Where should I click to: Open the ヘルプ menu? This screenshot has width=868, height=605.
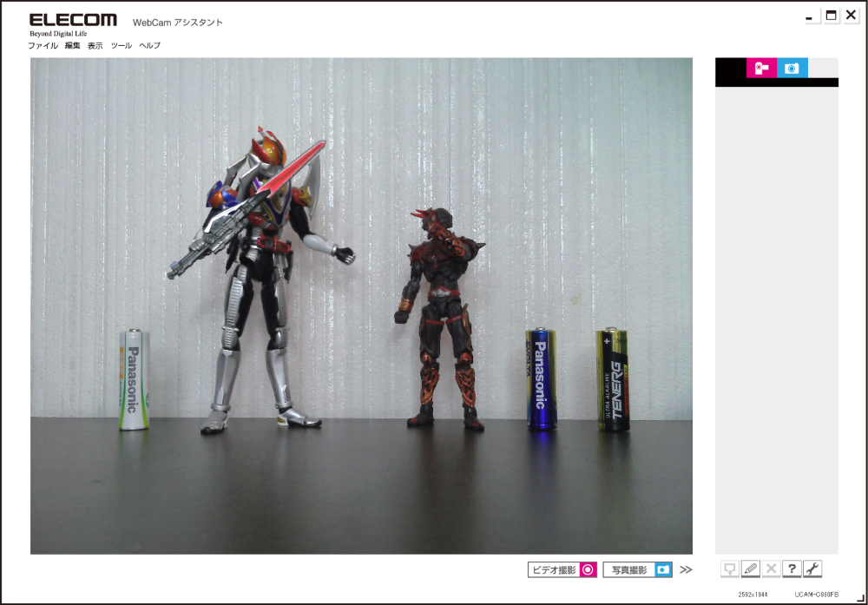(x=149, y=45)
